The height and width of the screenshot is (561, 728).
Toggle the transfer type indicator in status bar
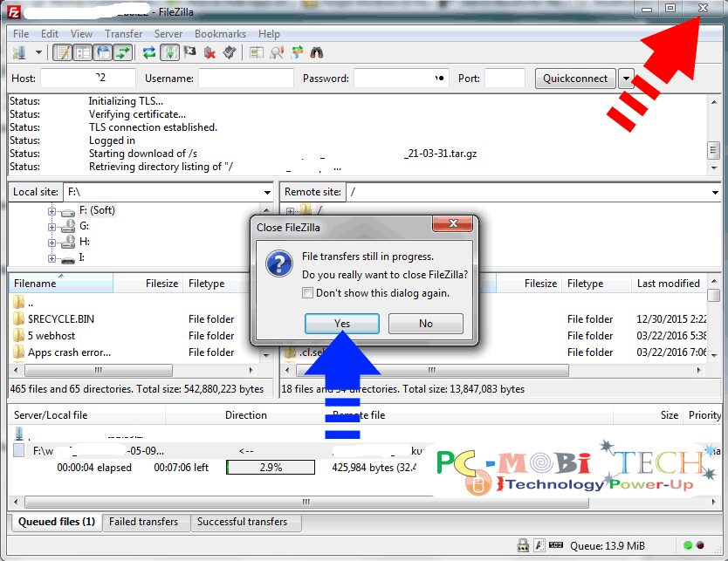539,545
